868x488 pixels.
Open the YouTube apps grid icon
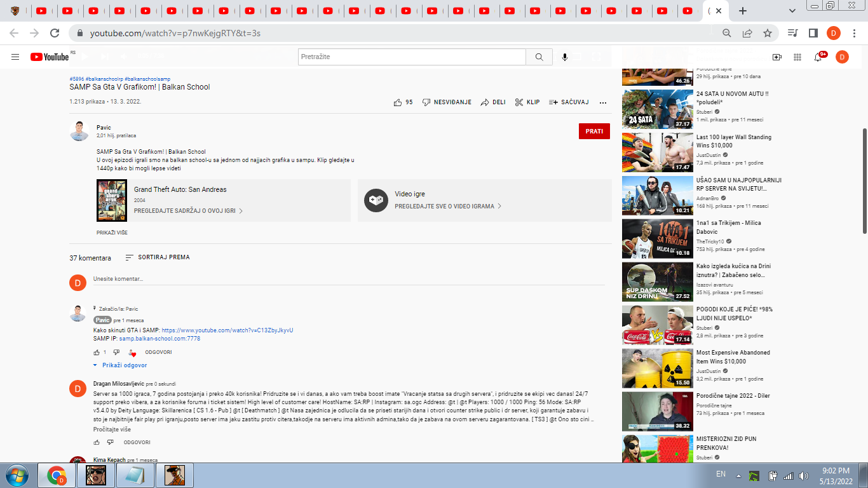(797, 57)
